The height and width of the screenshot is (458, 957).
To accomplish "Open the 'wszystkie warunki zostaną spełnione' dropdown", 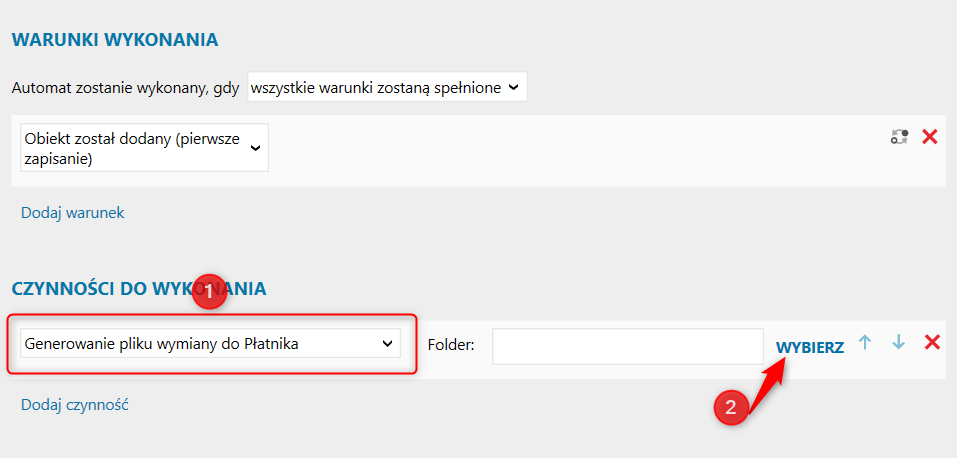I will point(387,88).
